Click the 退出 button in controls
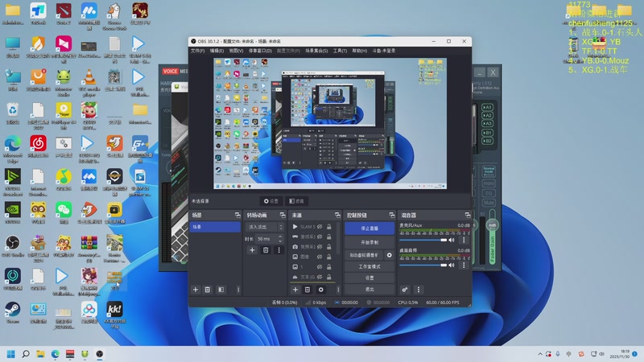The width and height of the screenshot is (644, 362). (369, 290)
